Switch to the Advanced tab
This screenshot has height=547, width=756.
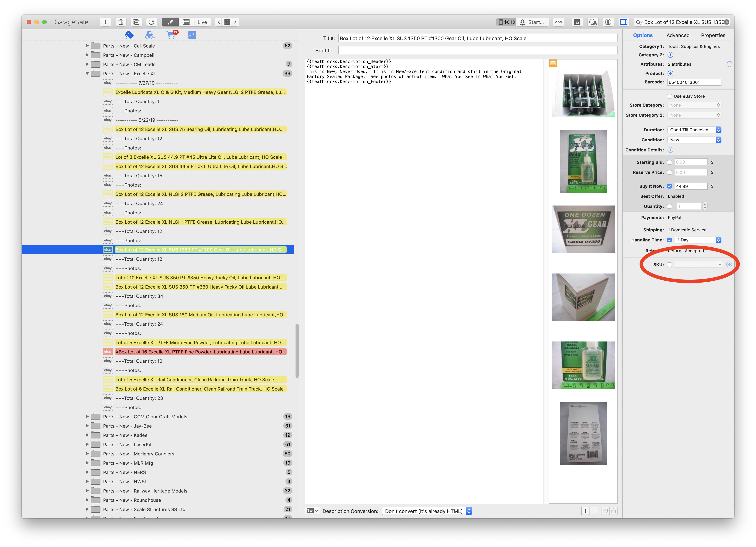pos(678,35)
